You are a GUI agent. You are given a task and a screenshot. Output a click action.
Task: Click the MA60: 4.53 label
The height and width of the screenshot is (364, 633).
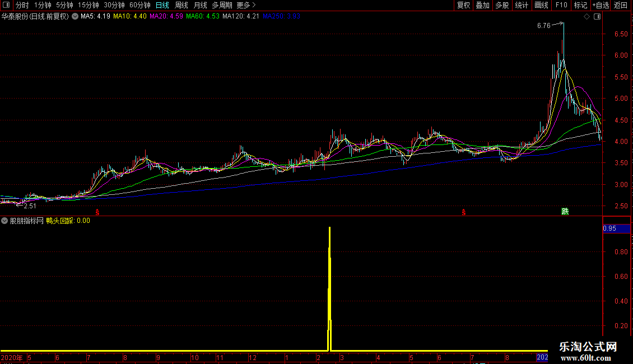pos(203,16)
